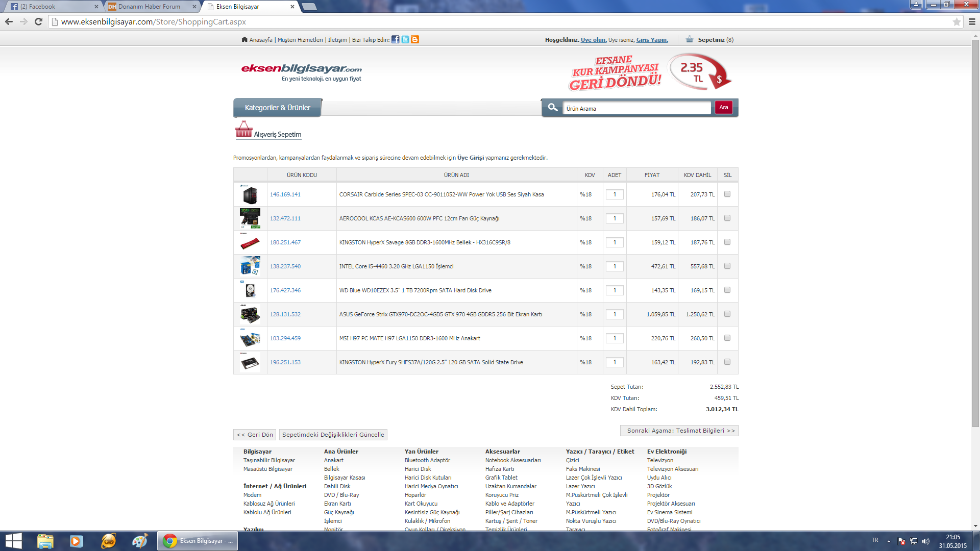Open Sepetiniz (8) cart link
Screen dimensions: 980x551
(716, 40)
